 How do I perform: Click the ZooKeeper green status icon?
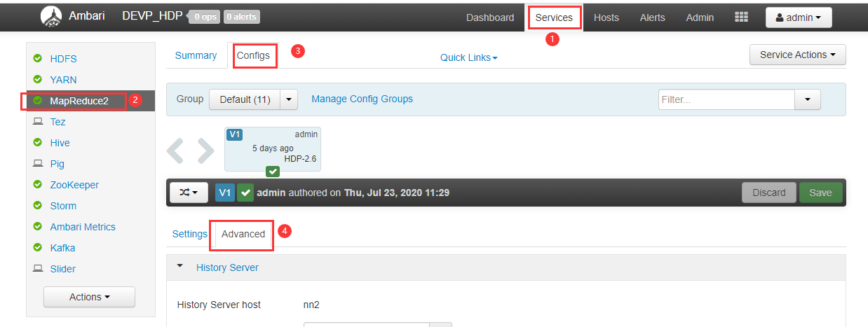(38, 185)
